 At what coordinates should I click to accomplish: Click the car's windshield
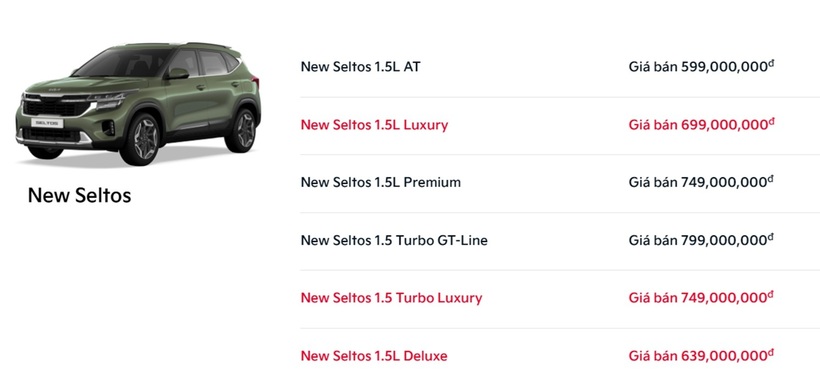point(126,63)
